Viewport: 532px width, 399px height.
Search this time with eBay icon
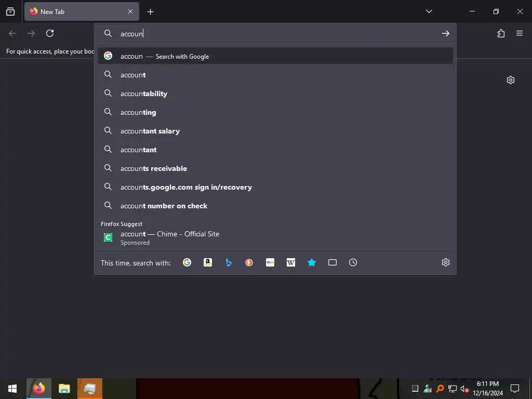coord(270,262)
